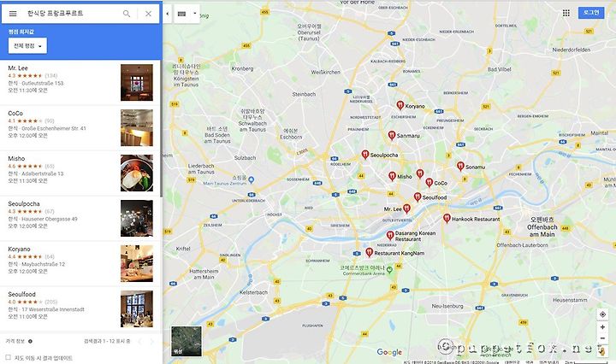The height and width of the screenshot is (364, 616).
Task: Collapse the side panel with arrow
Action: click(168, 14)
